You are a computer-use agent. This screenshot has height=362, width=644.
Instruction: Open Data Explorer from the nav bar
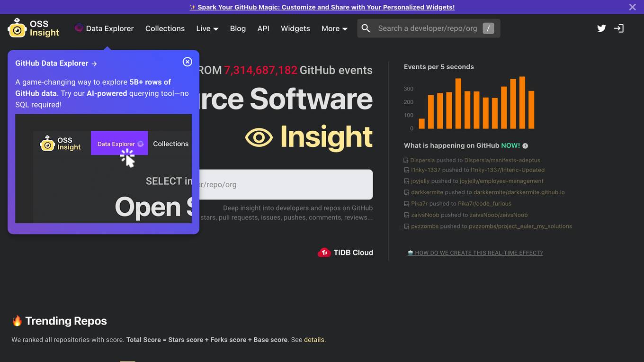(x=104, y=28)
